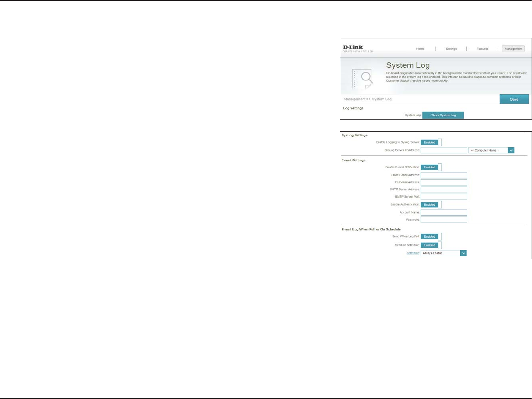Toggle Enable Logging to Syslog Server
The height and width of the screenshot is (399, 532).
[x=431, y=142]
